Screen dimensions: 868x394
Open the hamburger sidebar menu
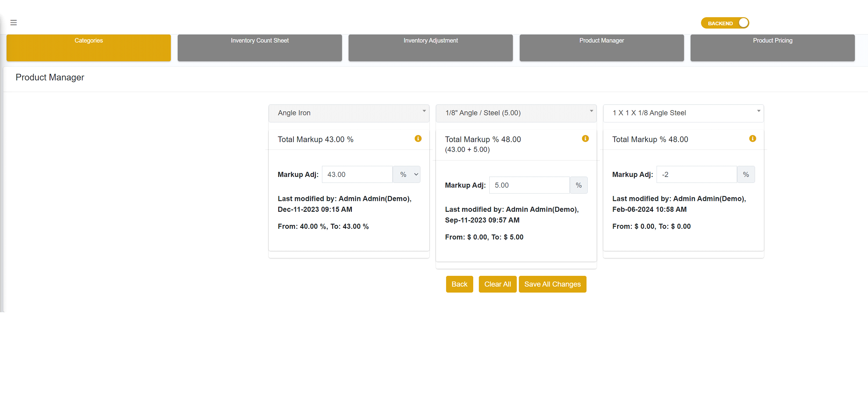[x=13, y=23]
